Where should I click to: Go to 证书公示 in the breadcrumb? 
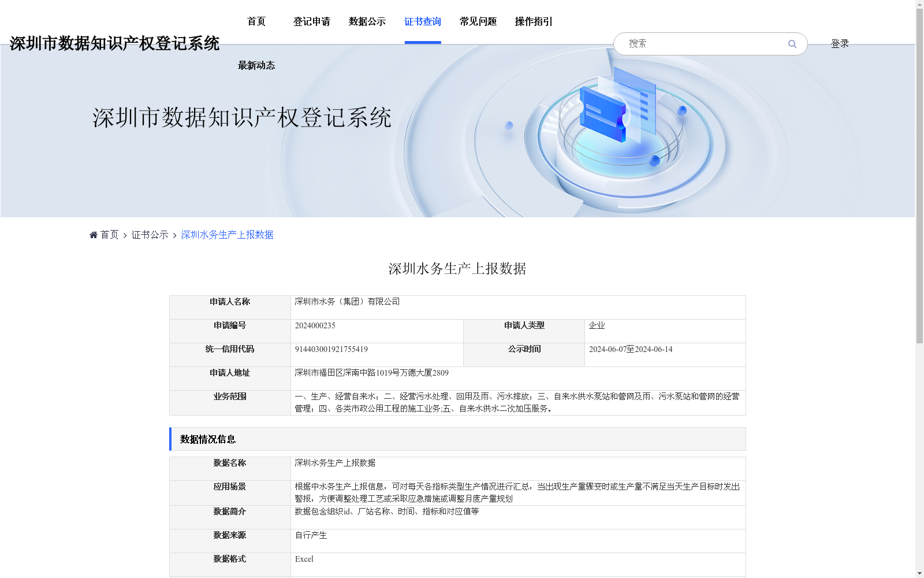150,235
